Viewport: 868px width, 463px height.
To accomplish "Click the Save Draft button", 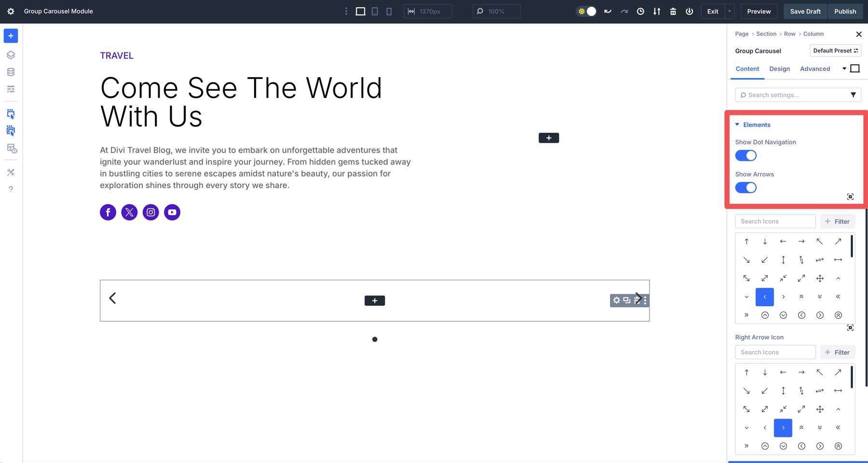I will coord(805,11).
